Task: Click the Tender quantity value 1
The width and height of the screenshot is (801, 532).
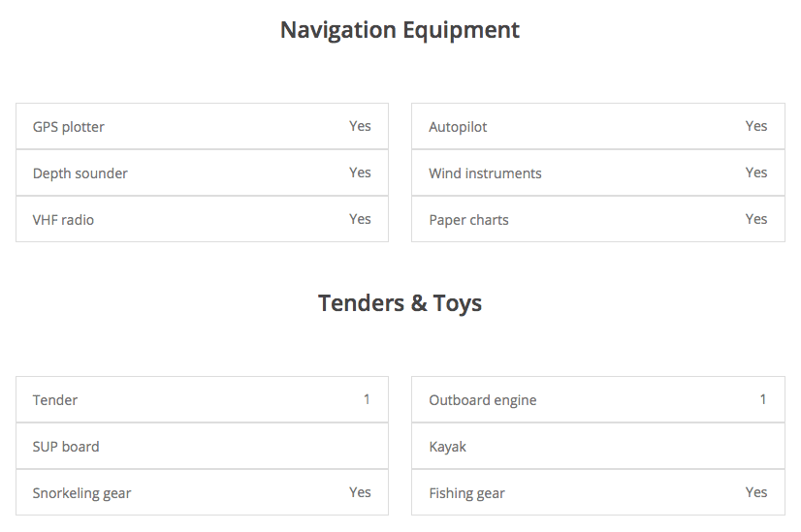Action: 367,399
